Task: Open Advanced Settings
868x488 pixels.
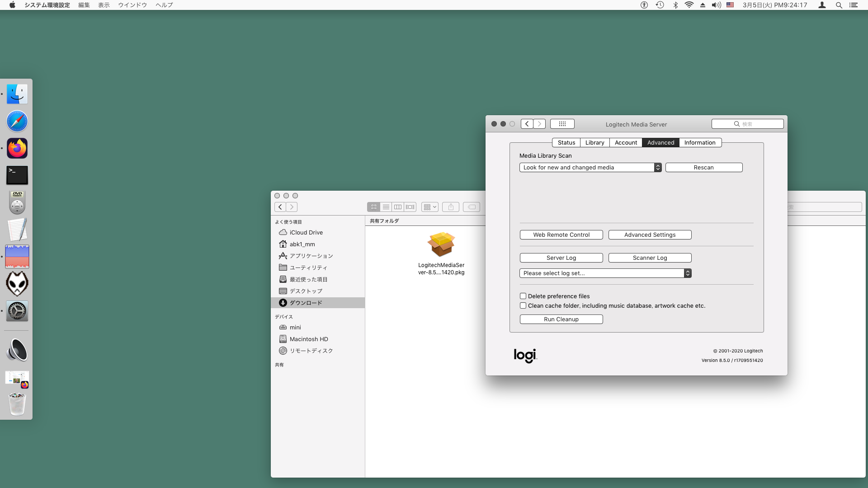Action: click(x=650, y=235)
